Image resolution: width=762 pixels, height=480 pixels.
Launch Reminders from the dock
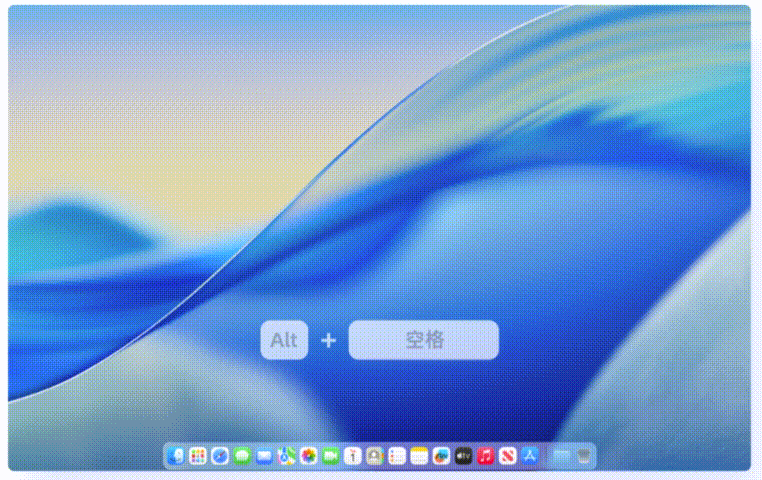point(397,456)
